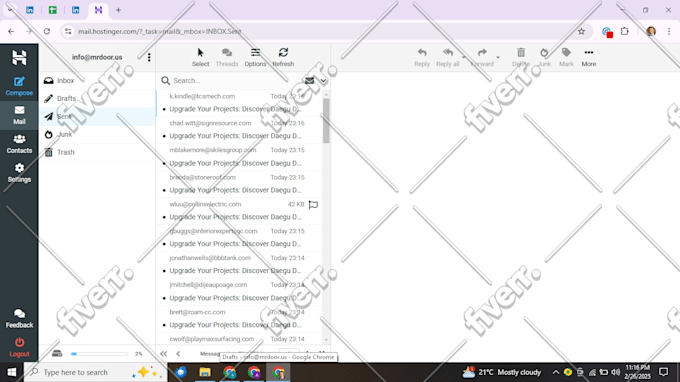Viewport: 680px width, 382px height.
Task: Go back in Chrome
Action: pos(11,31)
